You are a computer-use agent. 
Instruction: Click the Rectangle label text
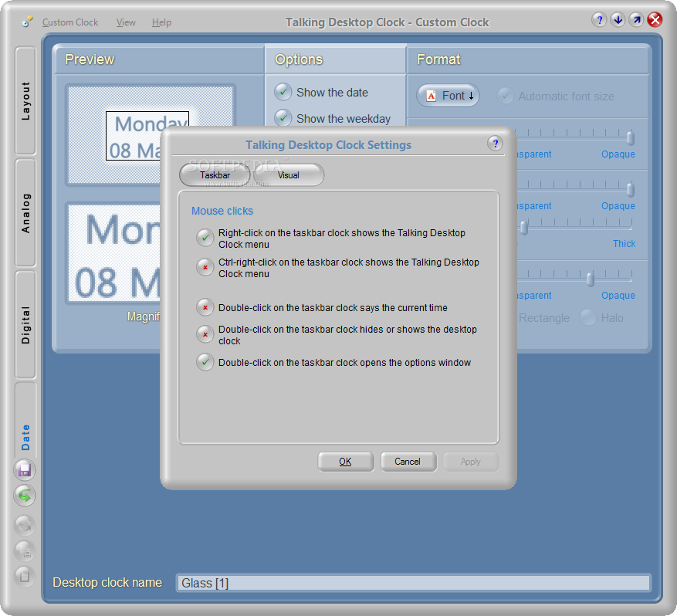(x=543, y=318)
